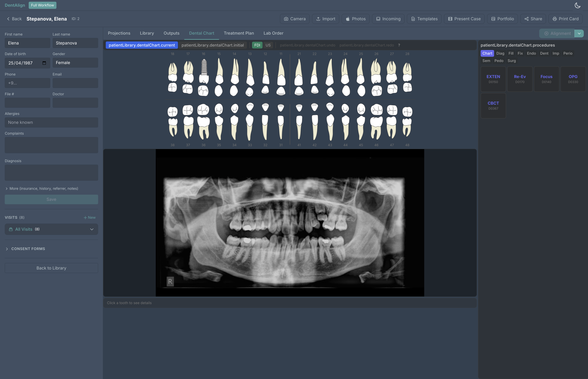
Task: Switch to the Treatment Plan tab
Action: tap(239, 33)
